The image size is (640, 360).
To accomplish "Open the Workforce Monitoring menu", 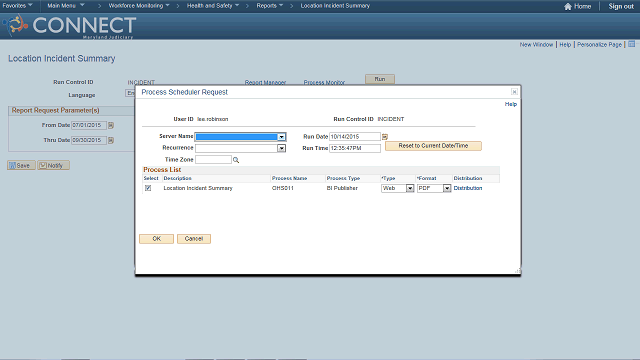I will [x=139, y=6].
